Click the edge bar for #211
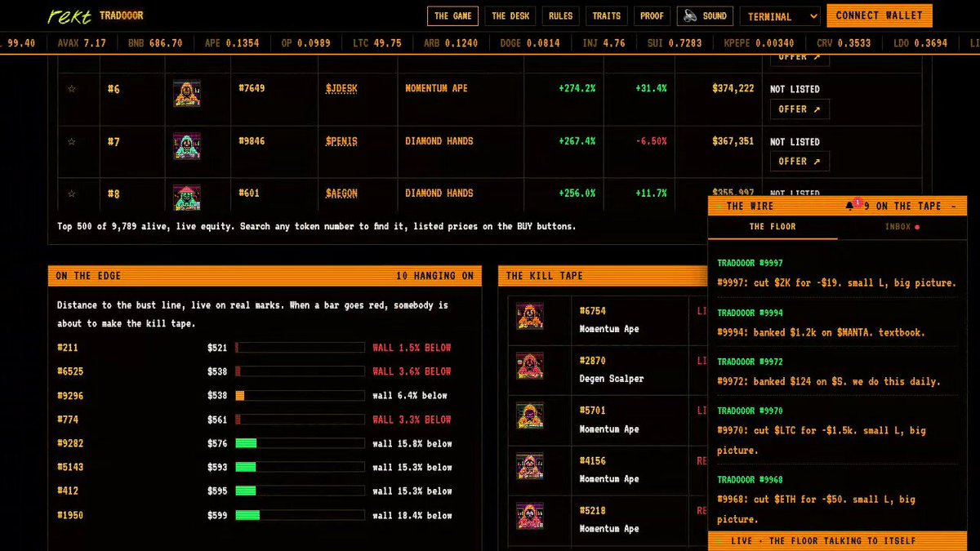Screen dimensions: 980x551 click(x=300, y=348)
